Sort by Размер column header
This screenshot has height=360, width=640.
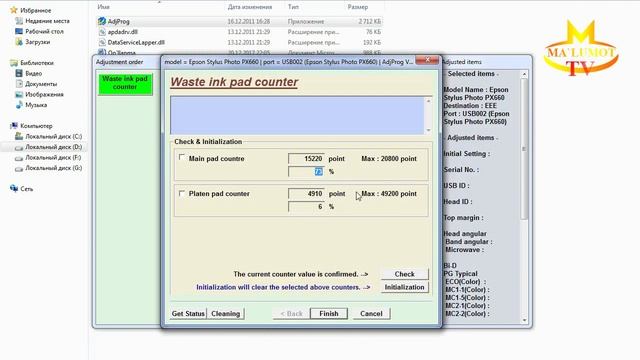[358, 7]
